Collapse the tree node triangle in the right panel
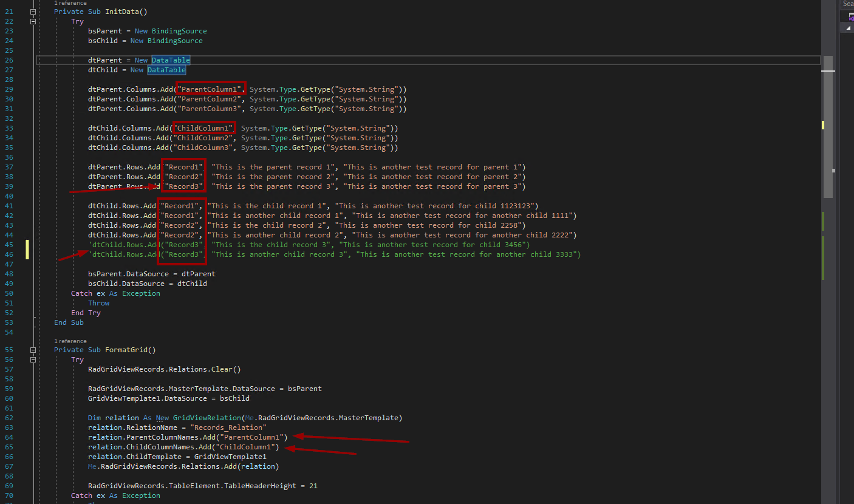 tap(847, 28)
